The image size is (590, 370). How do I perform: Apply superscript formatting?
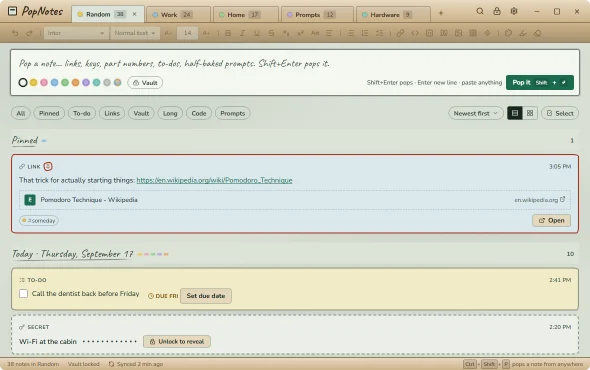click(300, 33)
